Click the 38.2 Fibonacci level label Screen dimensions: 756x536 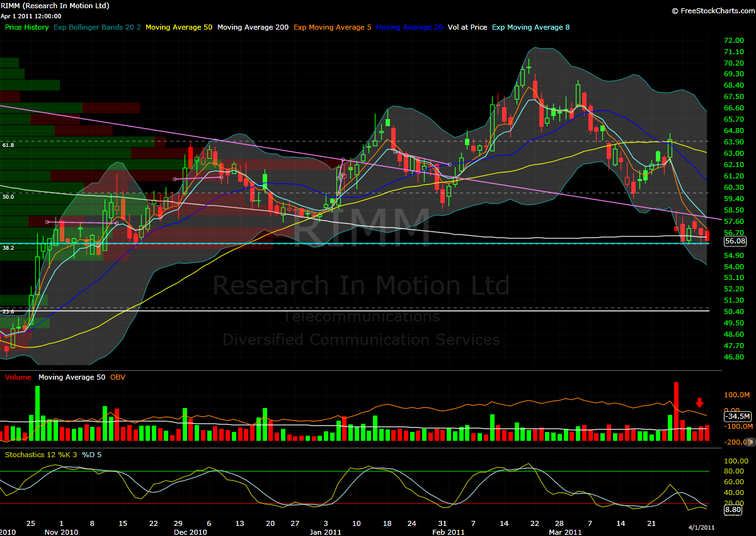[8, 248]
